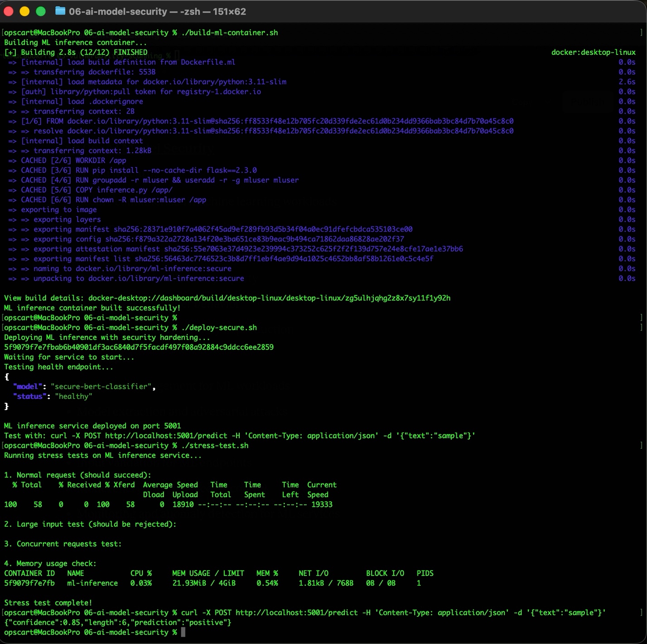Screen dimensions: 647x644
Task: Click the './build-ml-container.sh' command text
Action: coord(229,33)
